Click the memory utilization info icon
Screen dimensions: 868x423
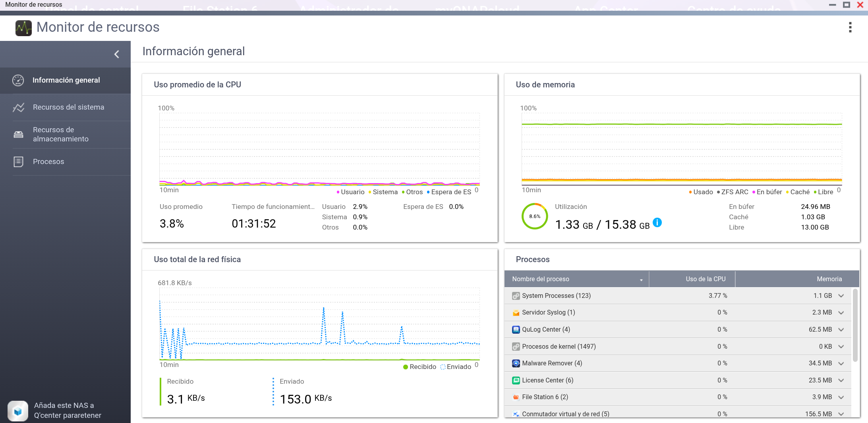click(x=657, y=222)
